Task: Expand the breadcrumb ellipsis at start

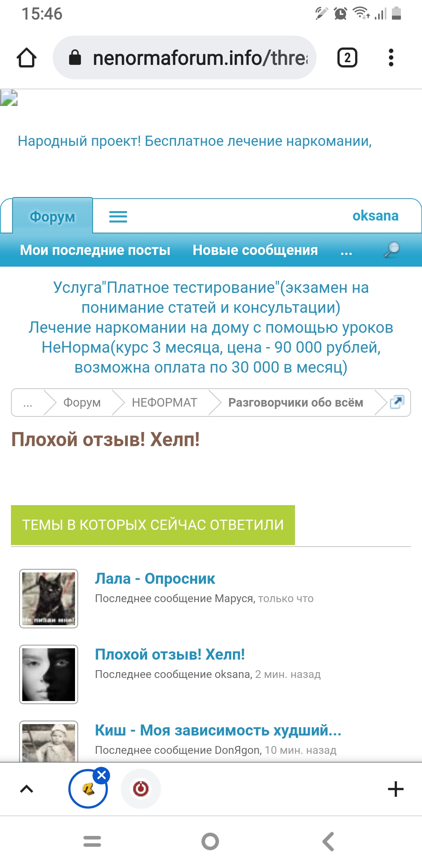Action: coord(28,403)
